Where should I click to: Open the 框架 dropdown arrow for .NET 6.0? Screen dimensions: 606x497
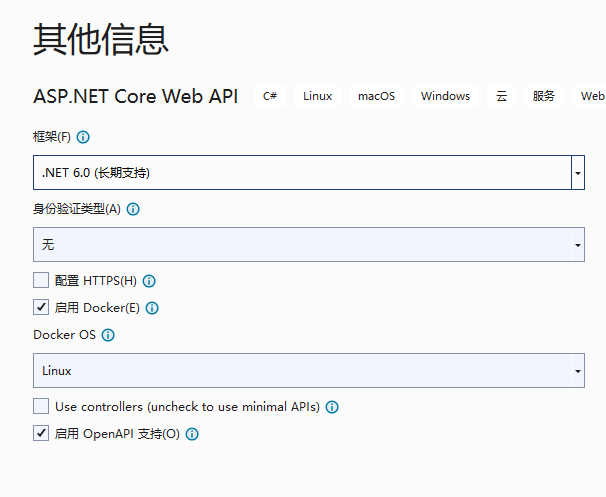click(x=578, y=173)
